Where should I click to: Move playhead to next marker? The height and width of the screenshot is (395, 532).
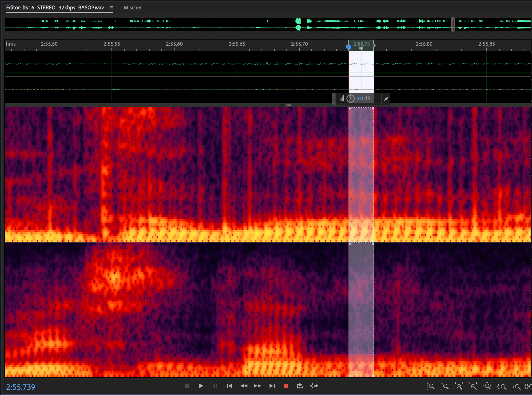click(x=272, y=386)
